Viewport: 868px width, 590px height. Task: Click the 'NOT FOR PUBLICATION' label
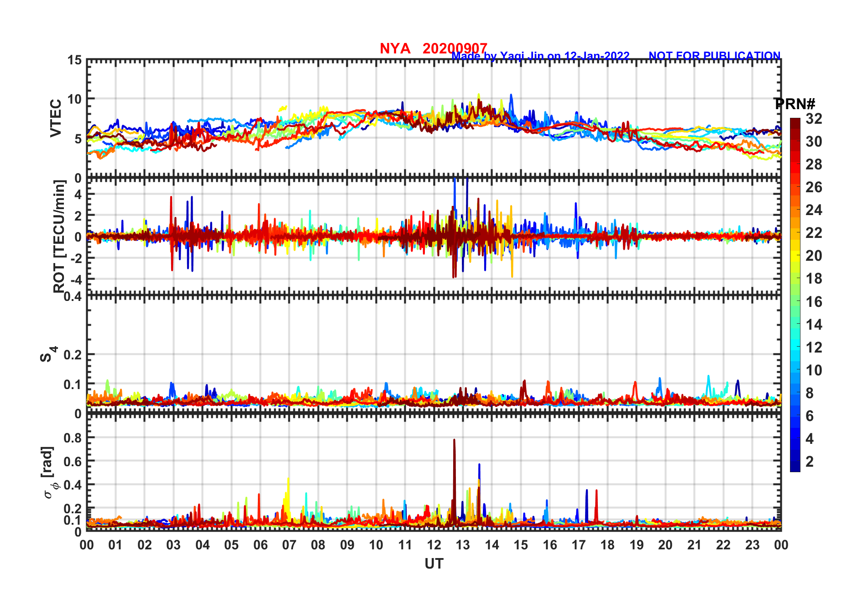pyautogui.click(x=715, y=56)
